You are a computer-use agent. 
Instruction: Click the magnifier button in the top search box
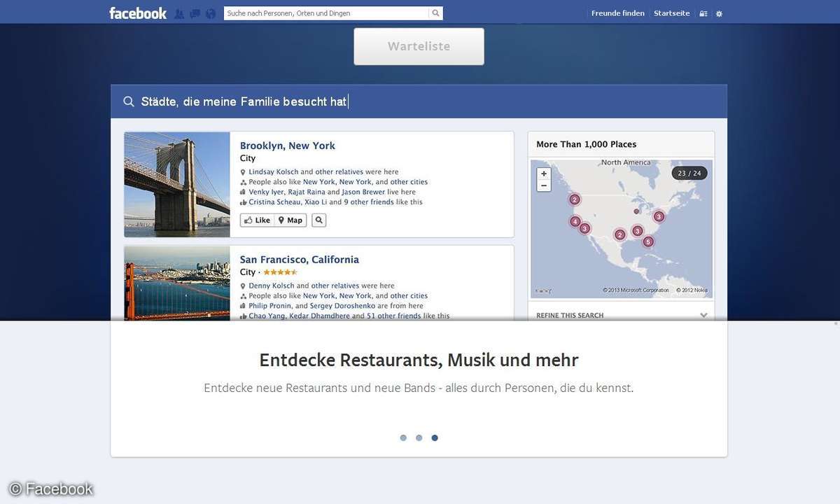pyautogui.click(x=435, y=13)
